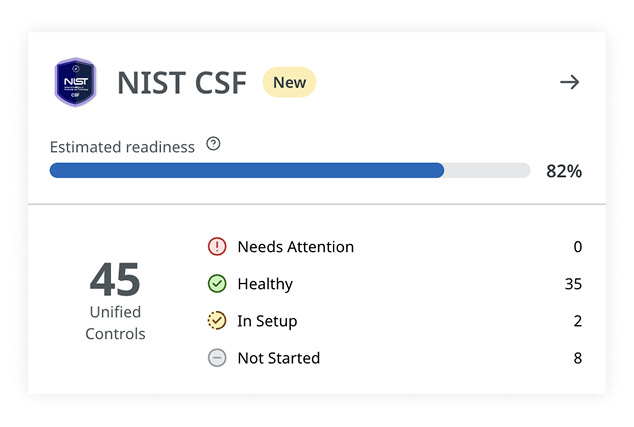Click the 45 unified controls count
Viewport: 634px width, 427px height.
click(x=115, y=279)
